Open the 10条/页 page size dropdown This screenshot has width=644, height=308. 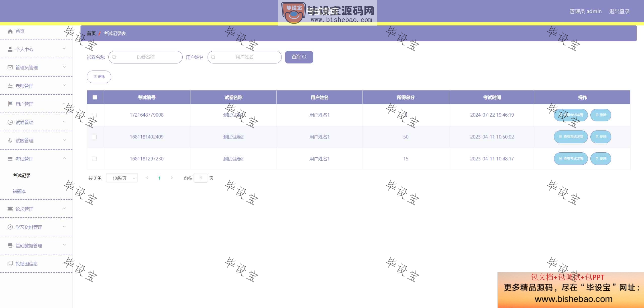[122, 178]
